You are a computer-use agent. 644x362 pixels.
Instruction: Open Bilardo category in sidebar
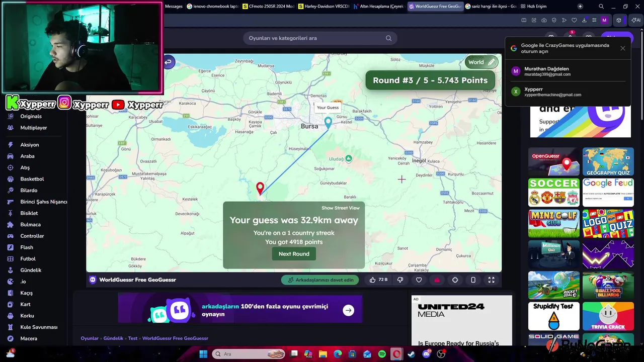[29, 191]
